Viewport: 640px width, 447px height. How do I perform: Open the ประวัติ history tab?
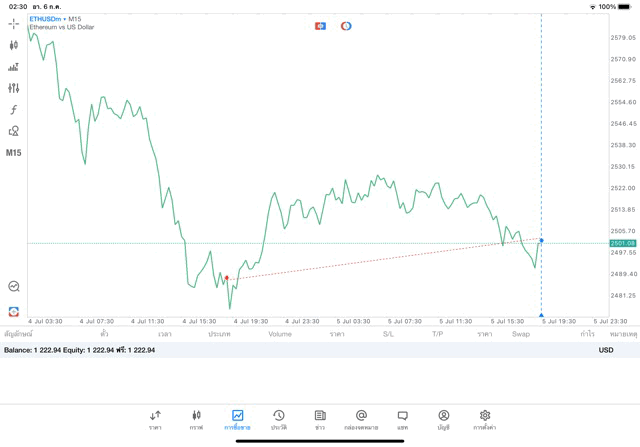tap(278, 419)
